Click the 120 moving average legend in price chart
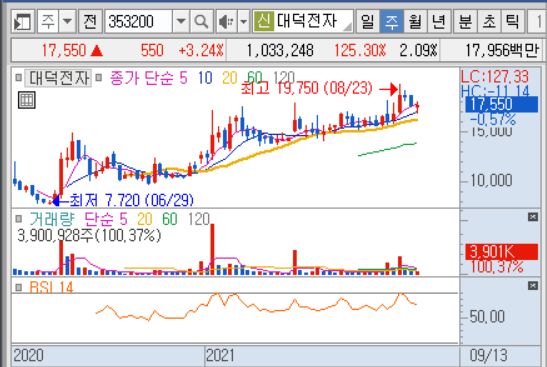The width and height of the screenshot is (547, 367). click(x=284, y=77)
